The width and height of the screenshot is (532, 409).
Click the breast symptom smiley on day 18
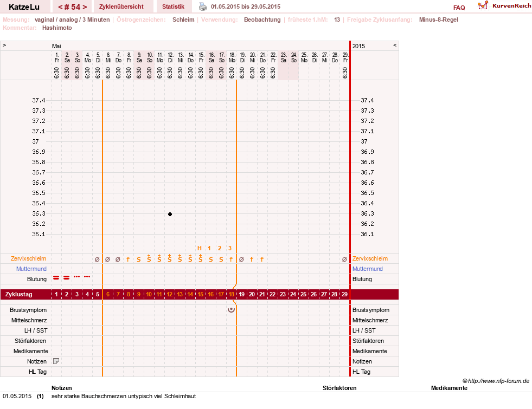point(231,310)
